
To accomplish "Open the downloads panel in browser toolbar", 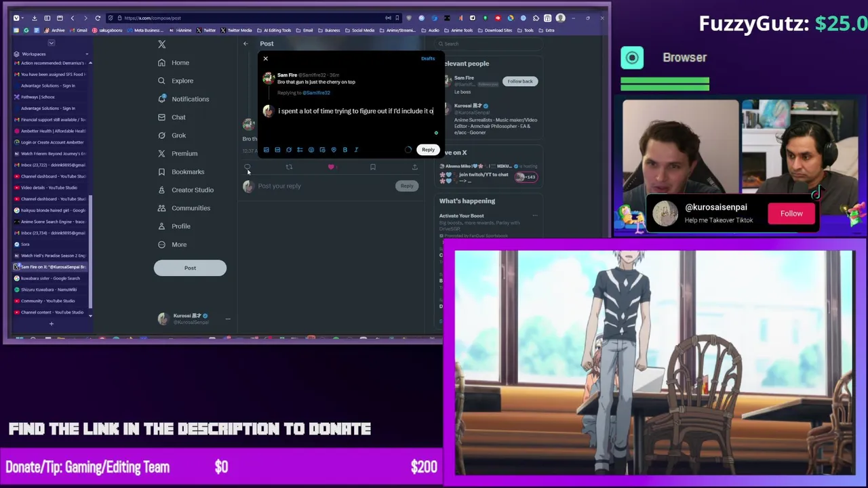I will point(35,18).
